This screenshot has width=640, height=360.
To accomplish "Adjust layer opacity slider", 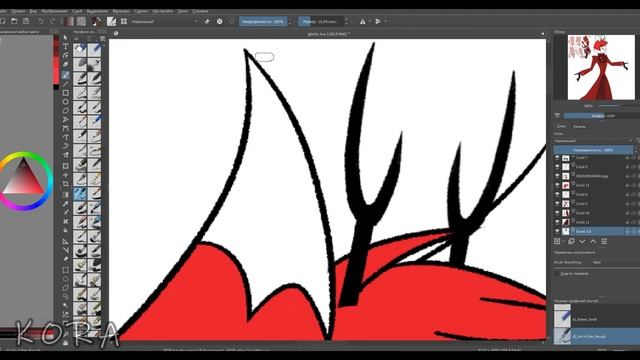I will coord(593,150).
